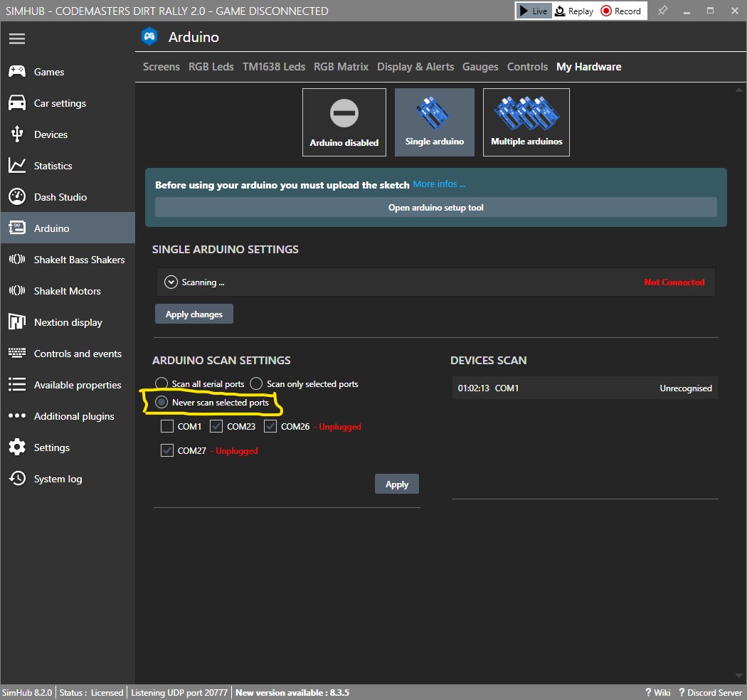Screen dimensions: 747x700
Task: Click the Car settings car icon
Action: coord(17,103)
